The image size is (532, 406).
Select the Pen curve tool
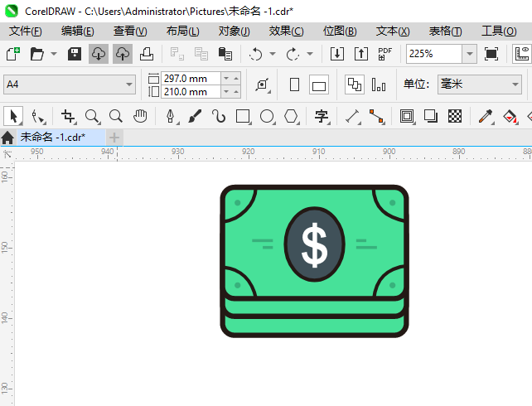coord(171,116)
